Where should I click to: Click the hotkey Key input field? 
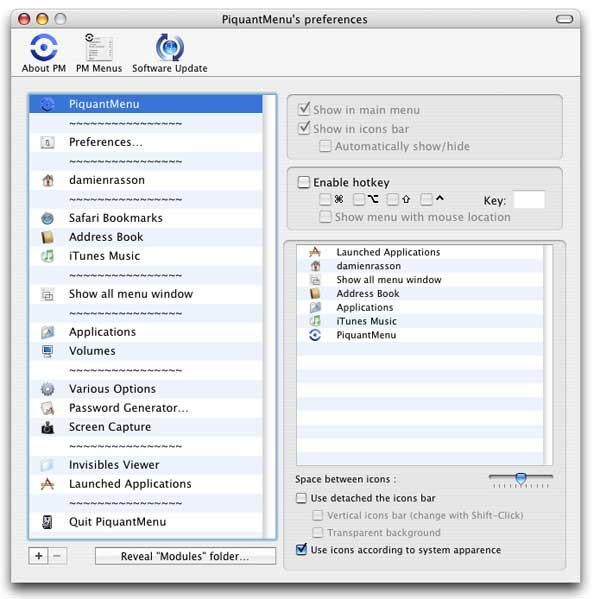coord(529,200)
